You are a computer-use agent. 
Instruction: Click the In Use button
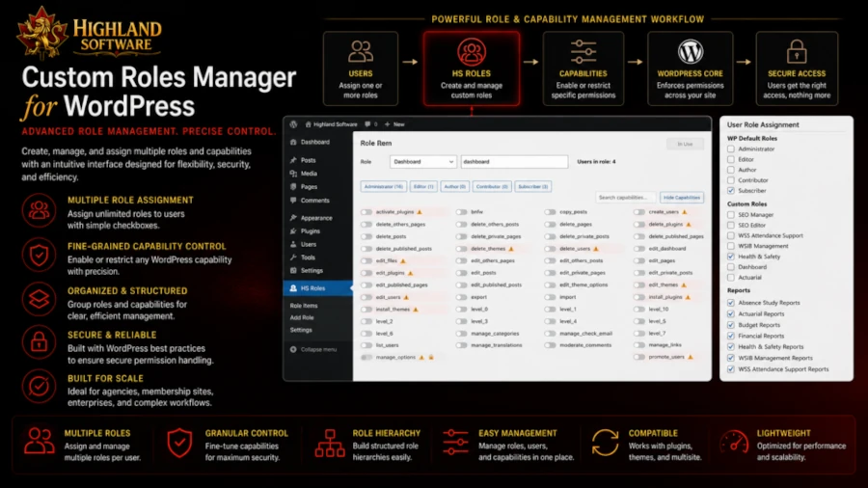pyautogui.click(x=685, y=144)
